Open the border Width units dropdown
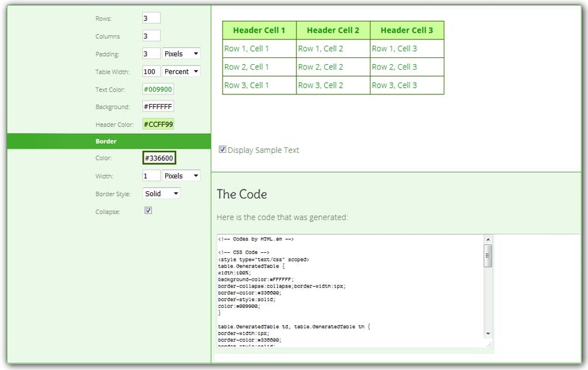The width and height of the screenshot is (588, 370). pos(181,176)
